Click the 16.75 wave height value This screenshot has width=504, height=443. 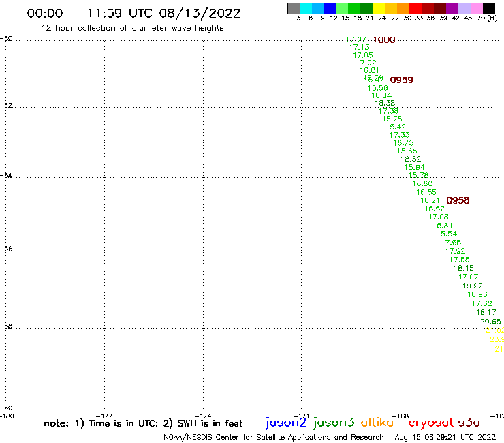pos(403,143)
